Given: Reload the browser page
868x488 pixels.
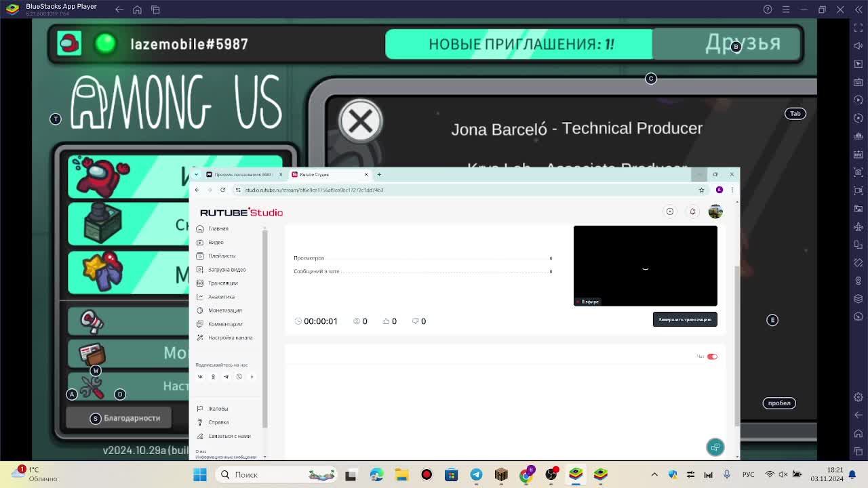Looking at the screenshot, I should pyautogui.click(x=222, y=190).
